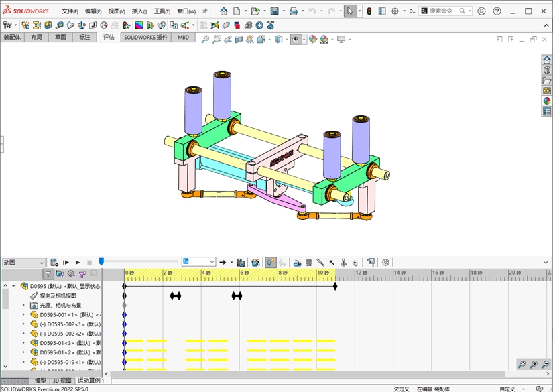Toggle the Autokey button
This screenshot has height=392, width=553.
270,263
